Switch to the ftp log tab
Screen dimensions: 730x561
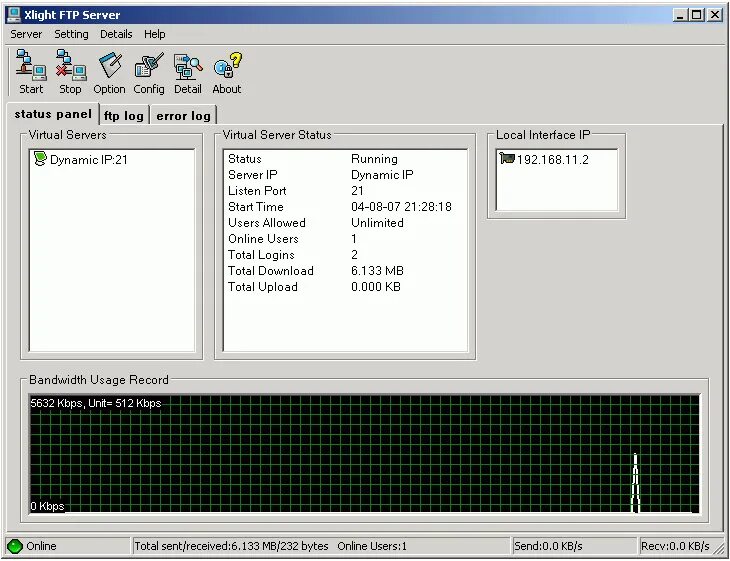(x=124, y=115)
